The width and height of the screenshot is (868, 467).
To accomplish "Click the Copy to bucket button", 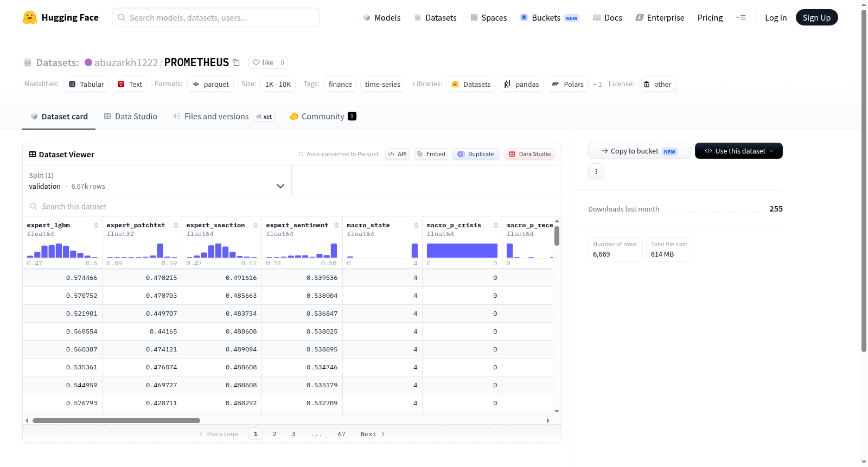I will tap(639, 151).
